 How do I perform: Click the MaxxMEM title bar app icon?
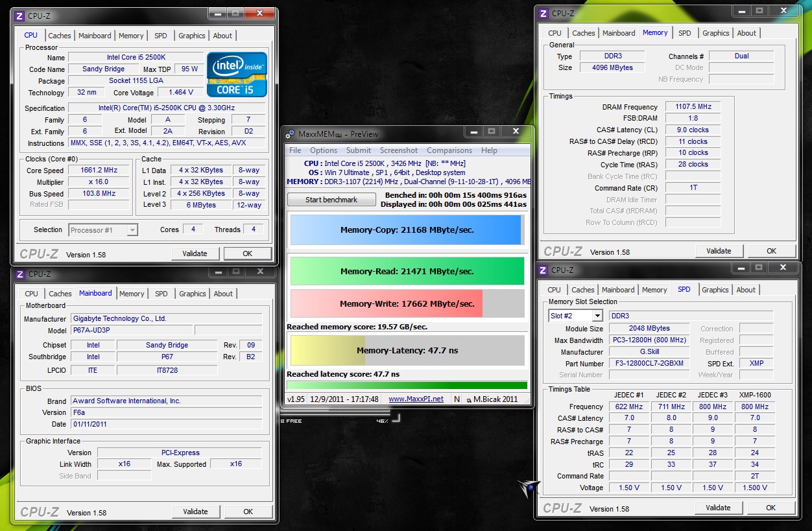click(x=291, y=134)
